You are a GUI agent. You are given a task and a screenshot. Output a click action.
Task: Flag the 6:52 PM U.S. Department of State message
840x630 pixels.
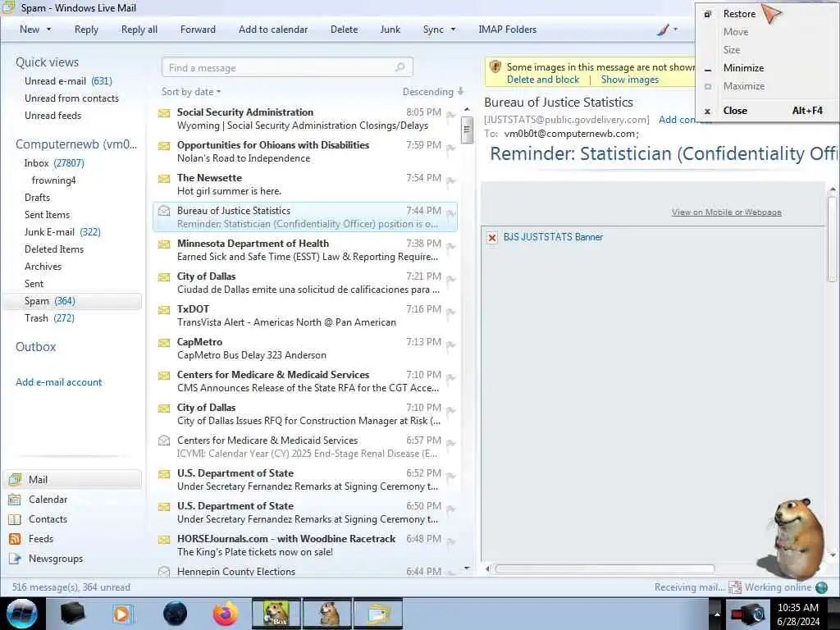point(451,476)
